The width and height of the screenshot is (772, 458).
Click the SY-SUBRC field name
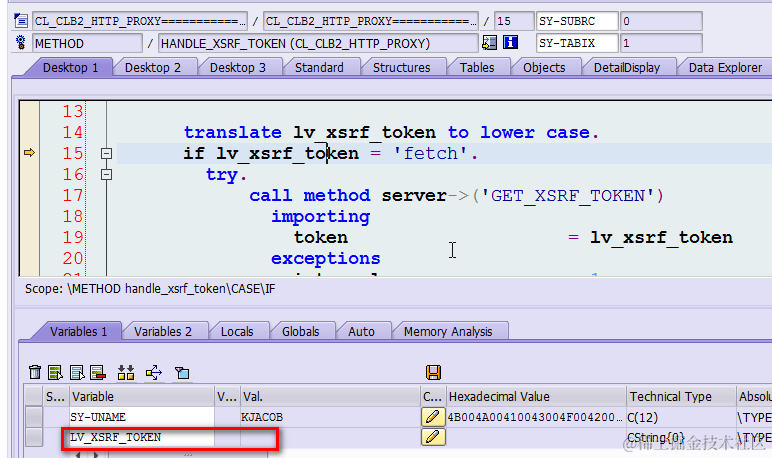[577, 21]
